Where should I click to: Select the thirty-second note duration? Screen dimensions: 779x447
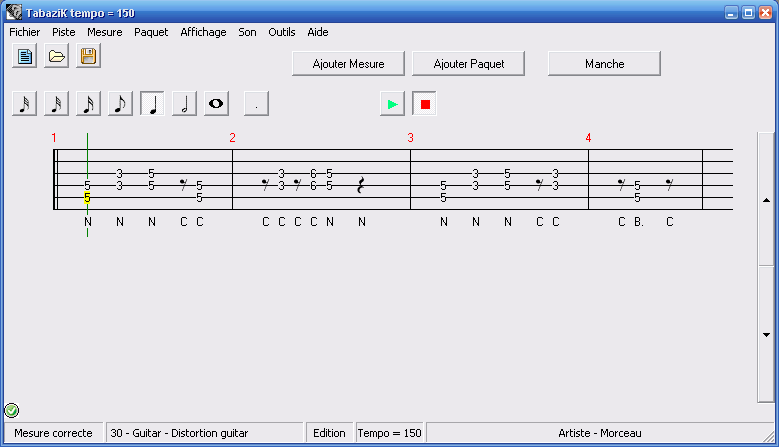pyautogui.click(x=56, y=104)
